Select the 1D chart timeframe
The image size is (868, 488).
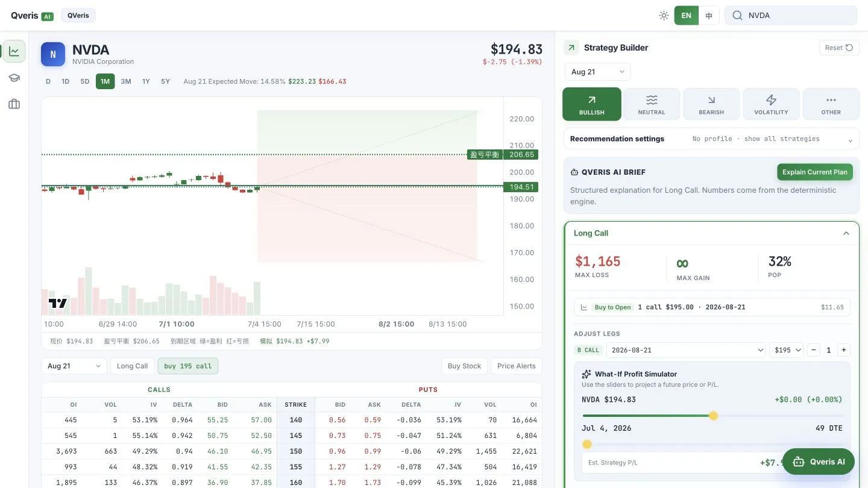(x=66, y=81)
